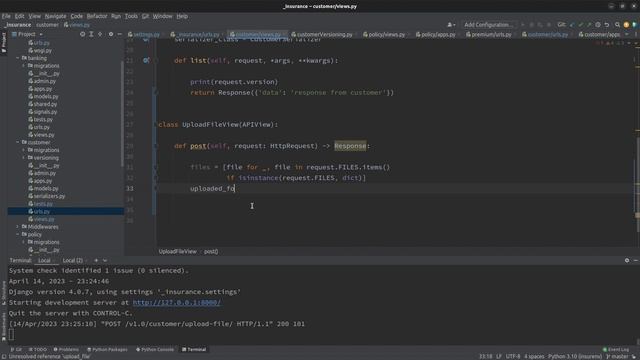Open the TODO tool window
This screenshot has width=640, height=360.
tap(38, 350)
